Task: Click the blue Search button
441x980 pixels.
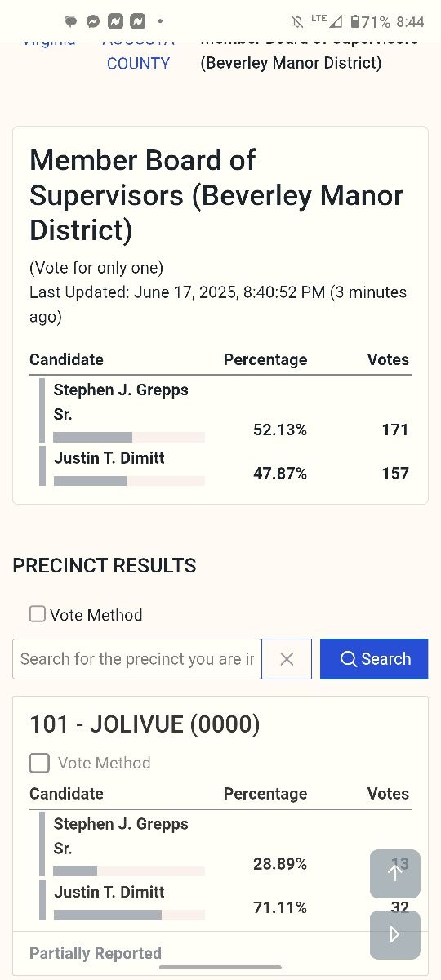Action: 374,659
